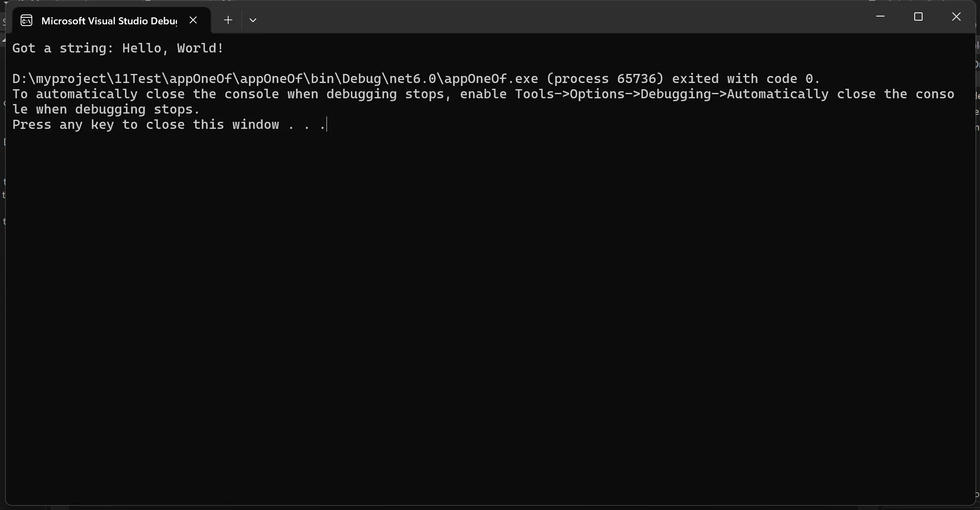Screen dimensions: 980x510
Task: Click the blank area of console output
Action: click(488, 310)
